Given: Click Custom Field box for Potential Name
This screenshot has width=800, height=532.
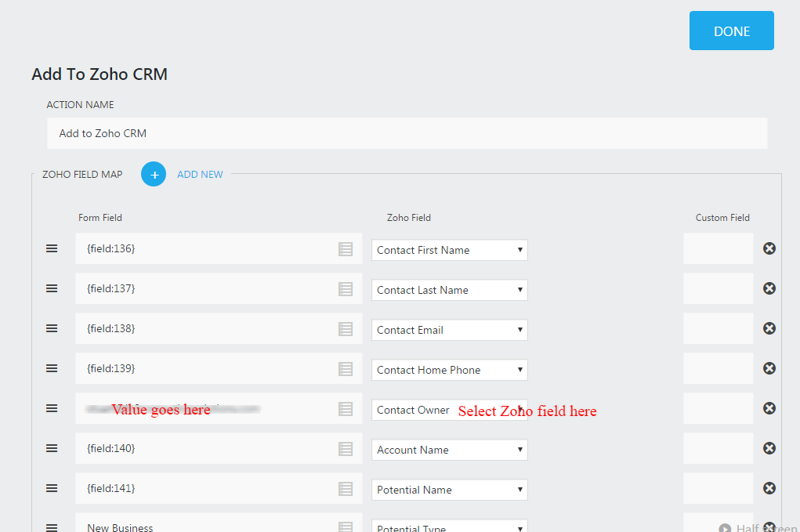Looking at the screenshot, I should click(718, 488).
